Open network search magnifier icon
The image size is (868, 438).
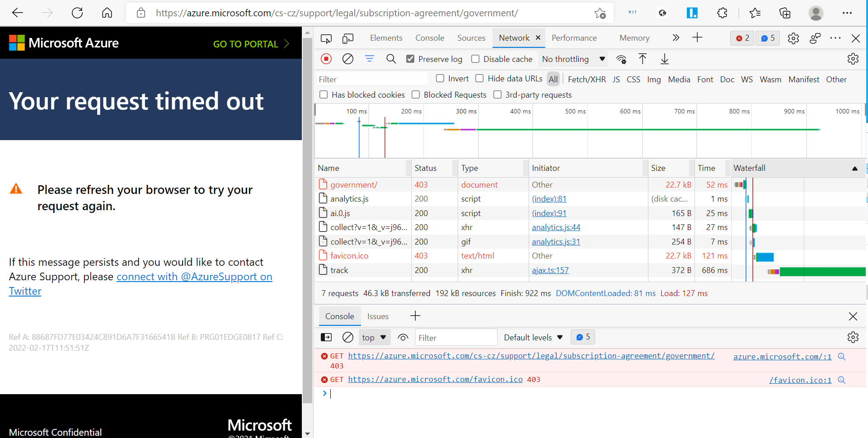coord(391,59)
